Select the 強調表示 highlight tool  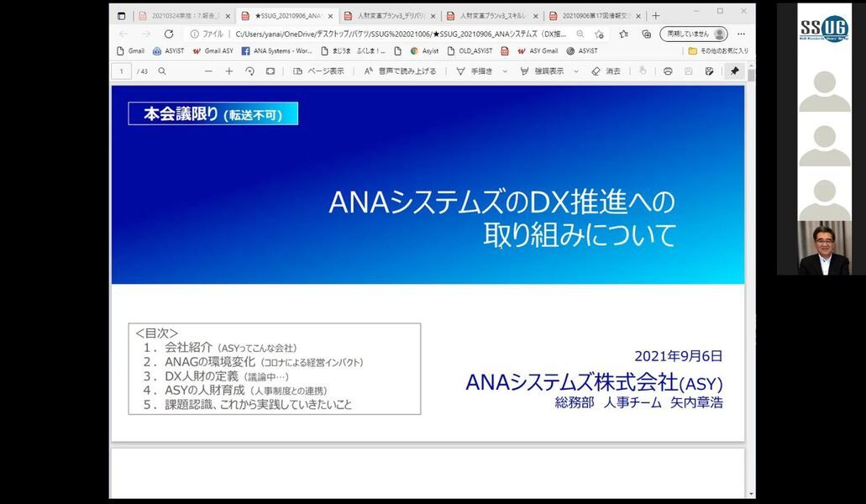543,71
